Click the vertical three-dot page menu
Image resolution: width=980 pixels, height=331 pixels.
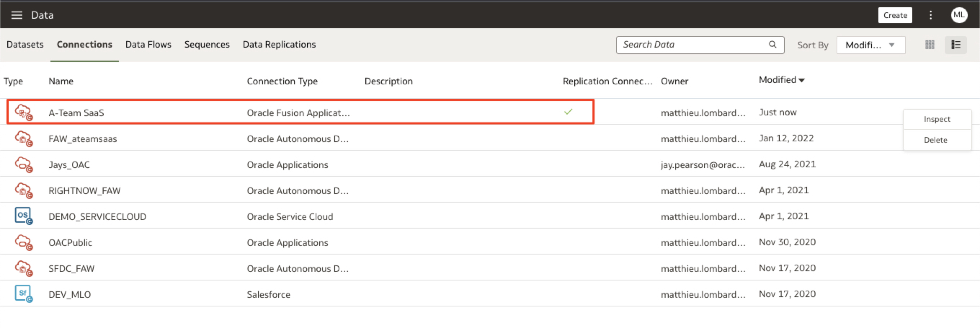click(x=931, y=15)
